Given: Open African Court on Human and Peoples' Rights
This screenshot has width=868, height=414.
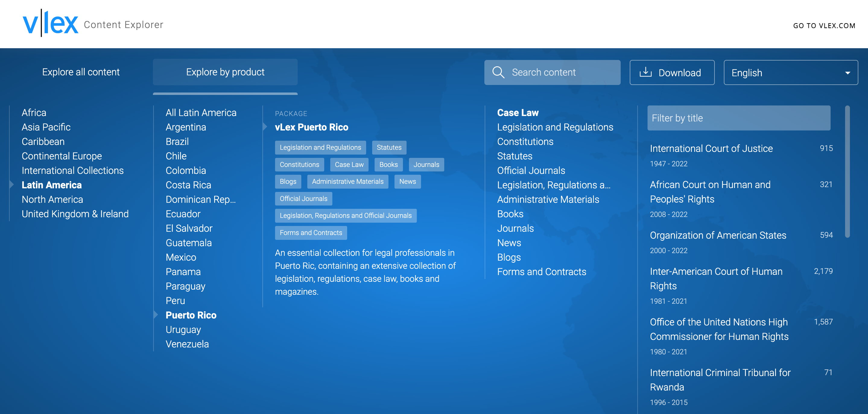Looking at the screenshot, I should click(710, 192).
